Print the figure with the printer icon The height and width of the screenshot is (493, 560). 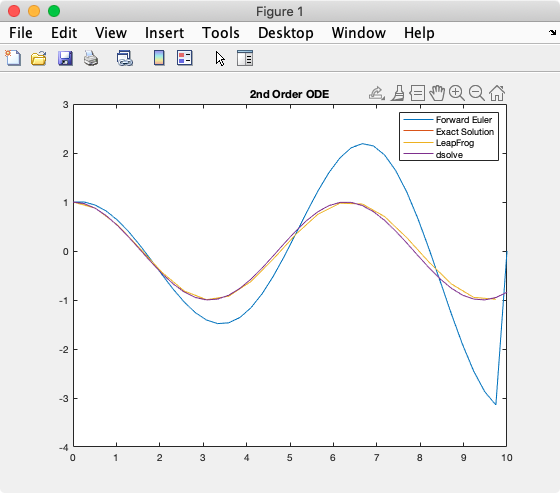click(91, 58)
